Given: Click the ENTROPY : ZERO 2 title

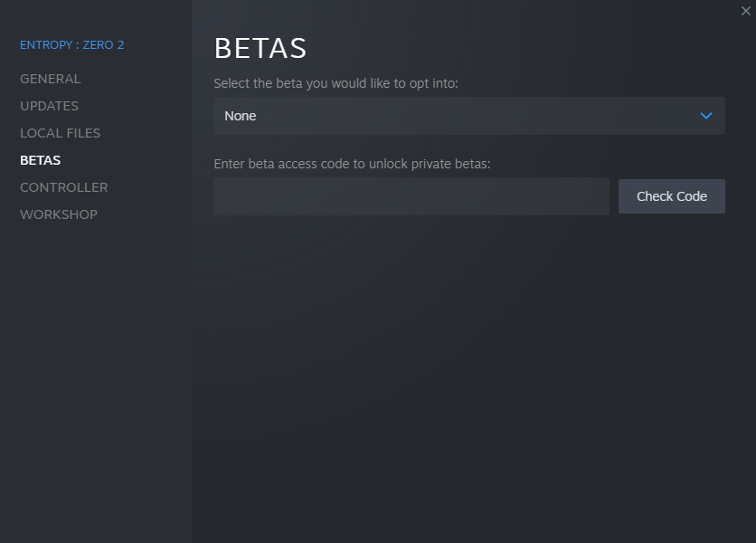Looking at the screenshot, I should coord(72,44).
